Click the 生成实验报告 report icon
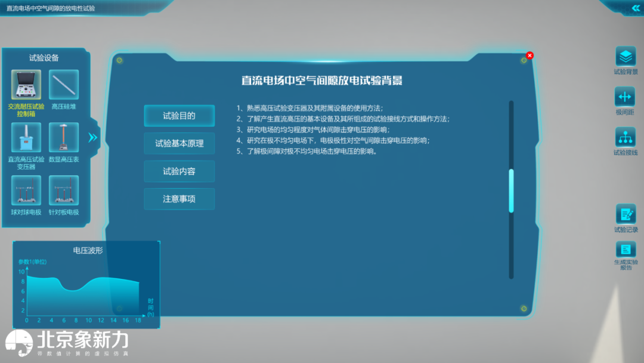The width and height of the screenshot is (644, 363). pos(626,250)
